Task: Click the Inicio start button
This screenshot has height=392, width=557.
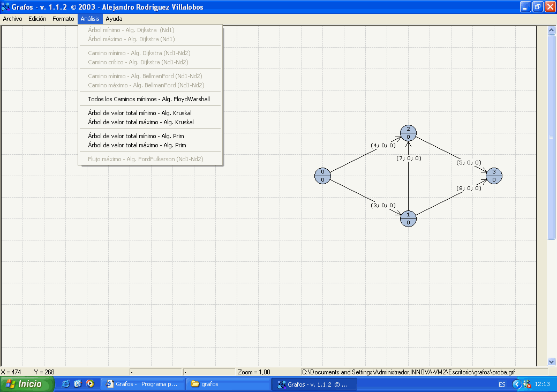Action: [27, 384]
